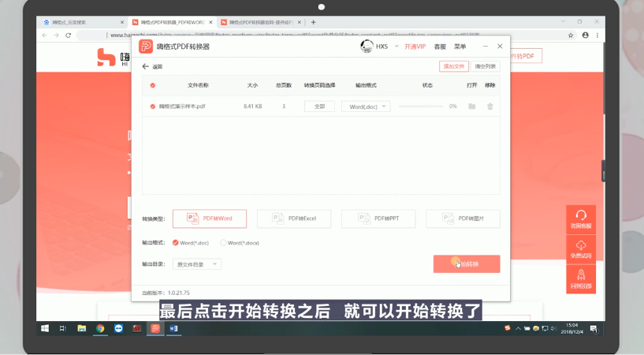Viewport: 644px width, 355px height.
Task: Click the 0% conversion progress bar
Action: click(421, 106)
